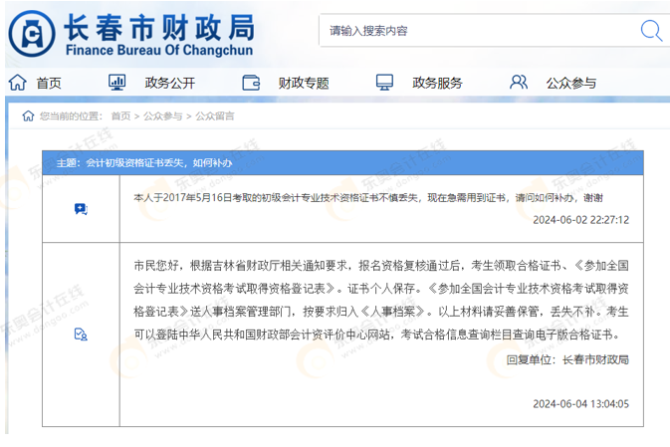Click the 公众留言 breadcrumb link

click(x=215, y=116)
